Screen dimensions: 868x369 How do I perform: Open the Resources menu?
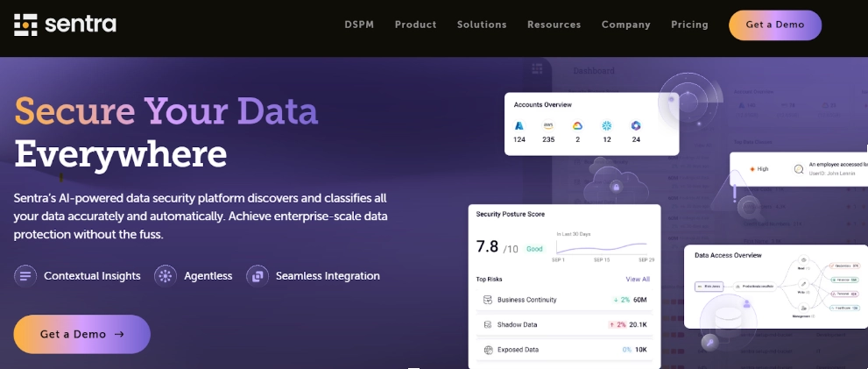554,25
